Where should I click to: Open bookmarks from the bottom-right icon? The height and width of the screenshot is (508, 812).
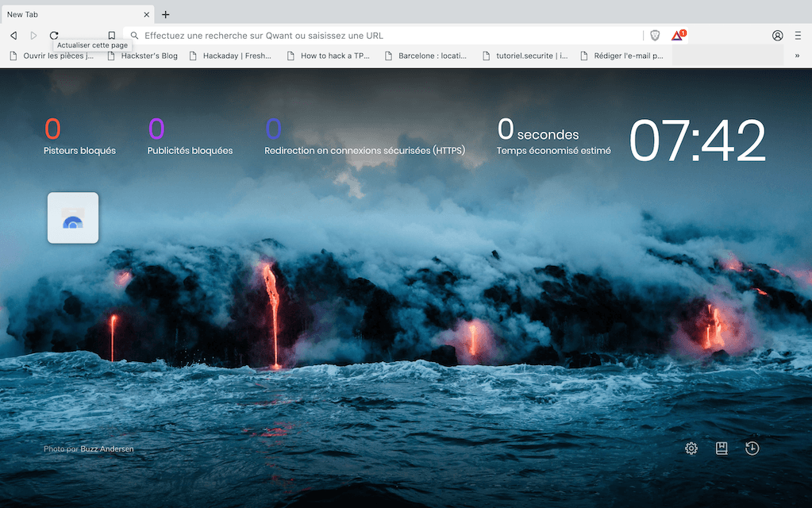point(722,448)
